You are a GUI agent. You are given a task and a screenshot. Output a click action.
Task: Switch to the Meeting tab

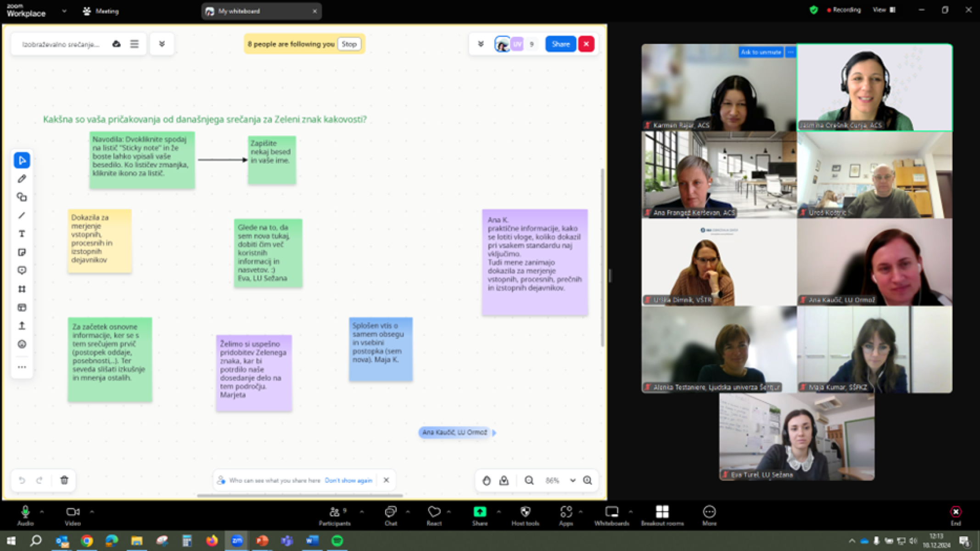(101, 11)
